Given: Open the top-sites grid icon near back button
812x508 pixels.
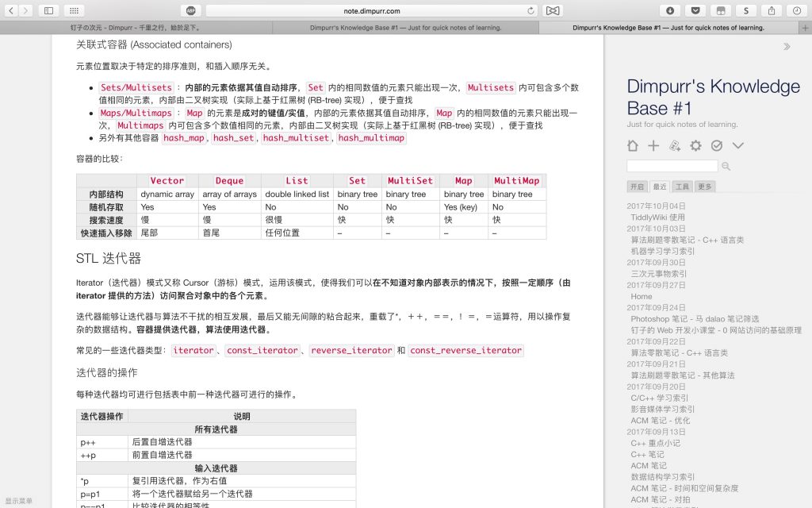Looking at the screenshot, I should (x=74, y=10).
